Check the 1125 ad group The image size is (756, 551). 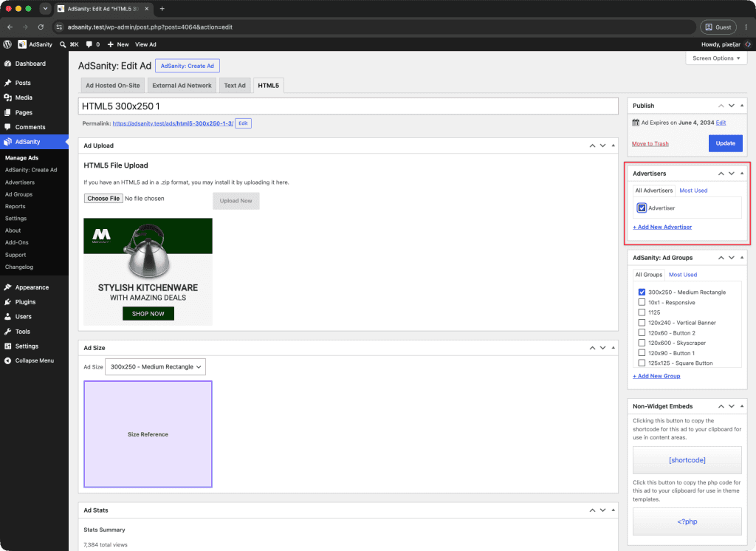642,312
